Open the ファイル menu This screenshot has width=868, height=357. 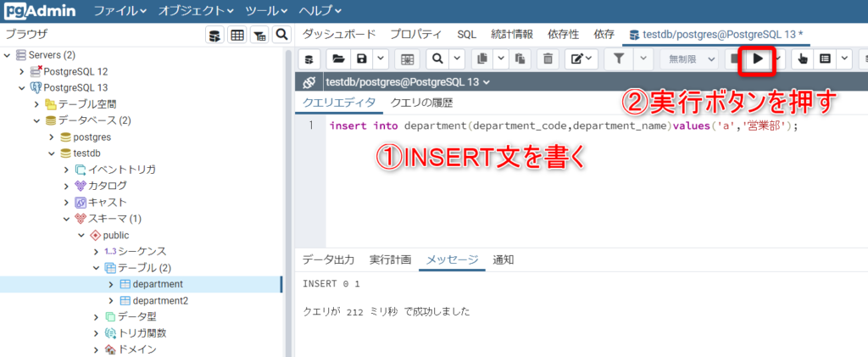click(120, 11)
